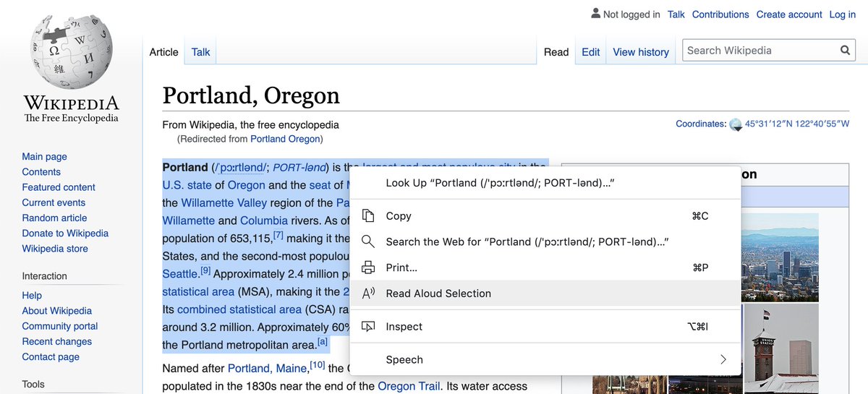The height and width of the screenshot is (394, 868).
Task: Open Contents in the sidebar
Action: point(41,172)
